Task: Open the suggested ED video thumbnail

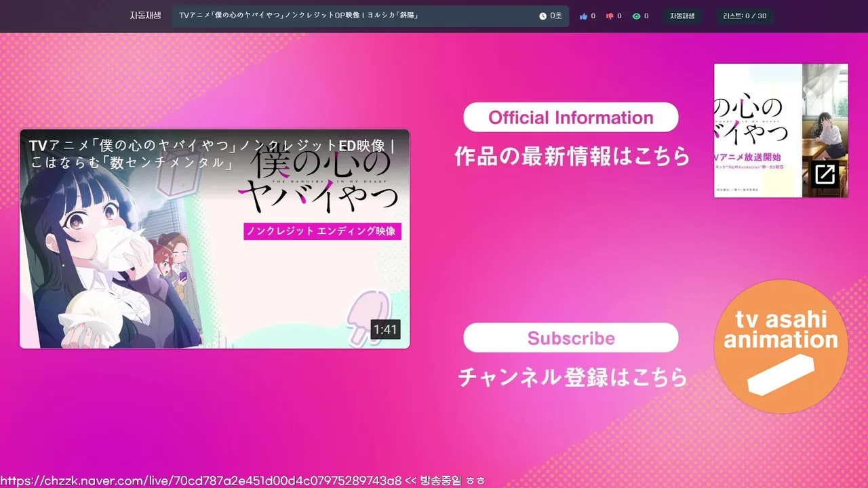Action: (215, 239)
